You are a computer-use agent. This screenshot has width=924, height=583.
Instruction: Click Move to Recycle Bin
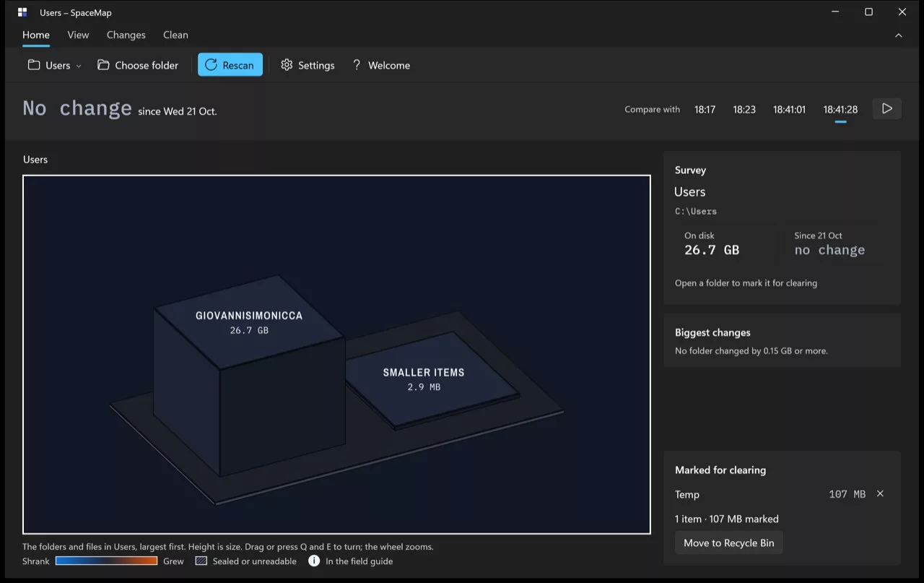click(729, 543)
